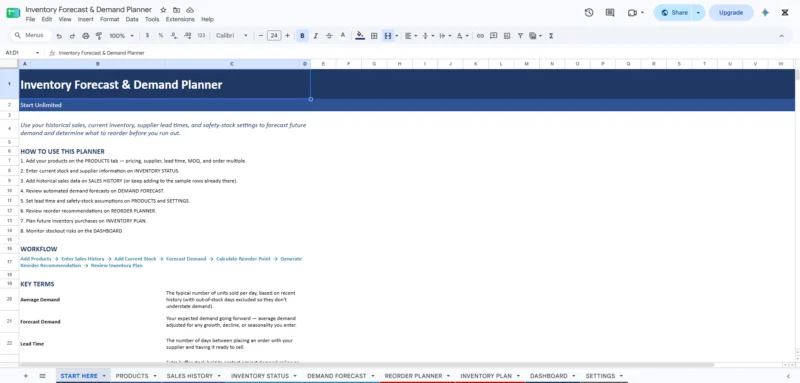Increase font size with plus button
The image size is (800, 383).
click(287, 36)
